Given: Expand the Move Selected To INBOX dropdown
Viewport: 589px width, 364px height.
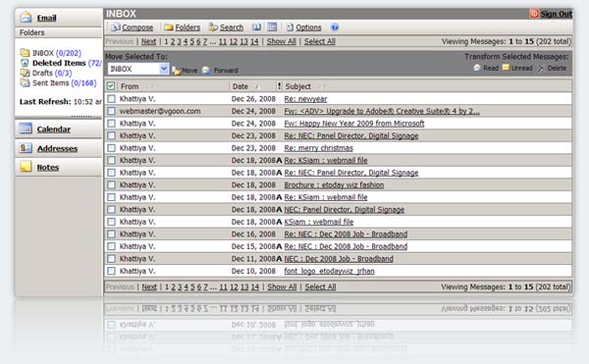Looking at the screenshot, I should pos(164,69).
